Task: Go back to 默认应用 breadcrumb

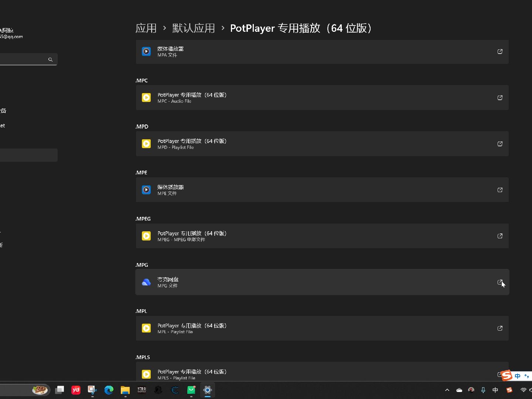Action: pyautogui.click(x=194, y=28)
